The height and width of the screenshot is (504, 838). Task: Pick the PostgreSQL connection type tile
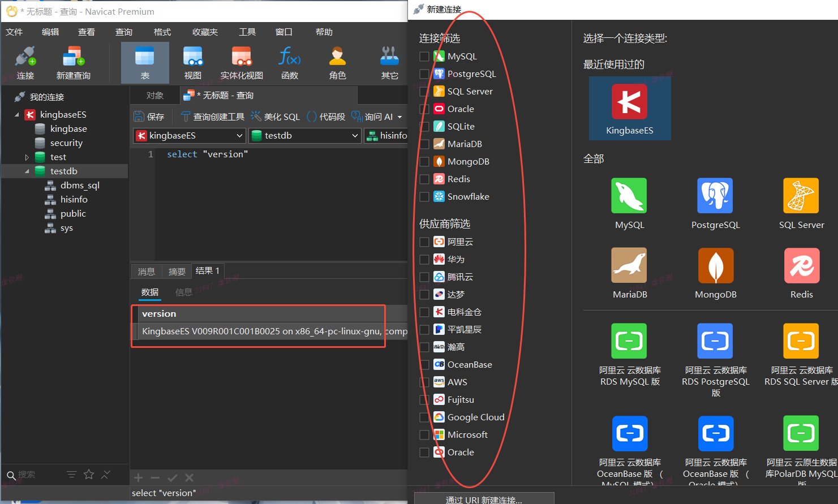pyautogui.click(x=715, y=204)
